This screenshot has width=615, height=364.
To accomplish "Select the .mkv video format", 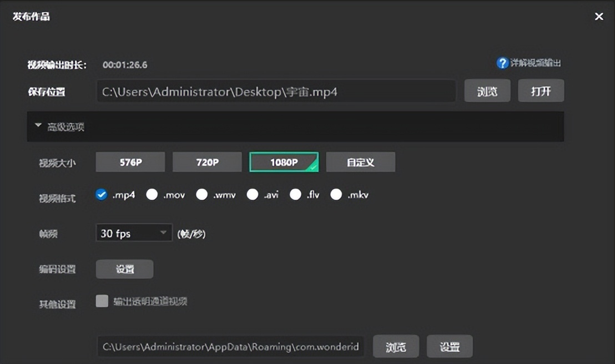I will pyautogui.click(x=336, y=194).
